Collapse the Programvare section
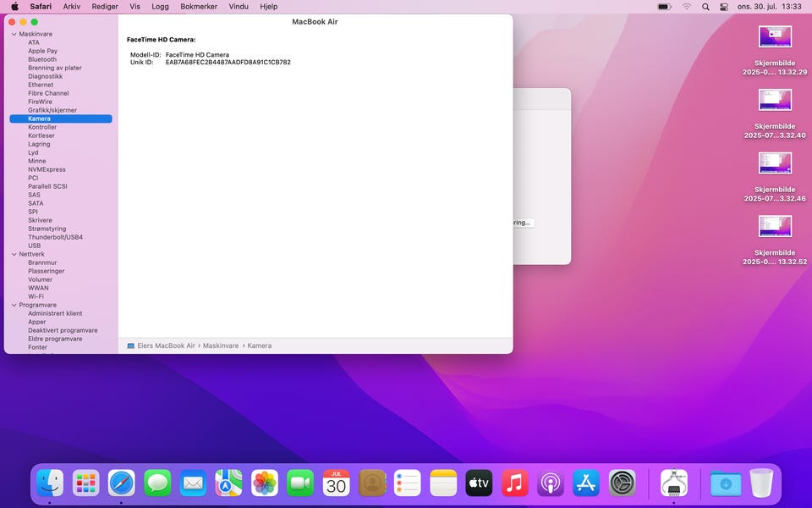Image resolution: width=812 pixels, height=508 pixels. pos(14,305)
